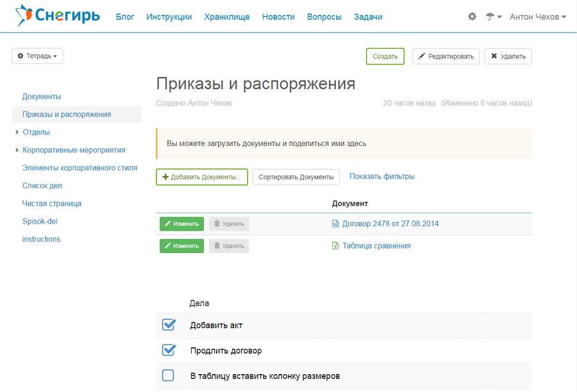
Task: Open the umbrella icon dropdown
Action: [494, 17]
